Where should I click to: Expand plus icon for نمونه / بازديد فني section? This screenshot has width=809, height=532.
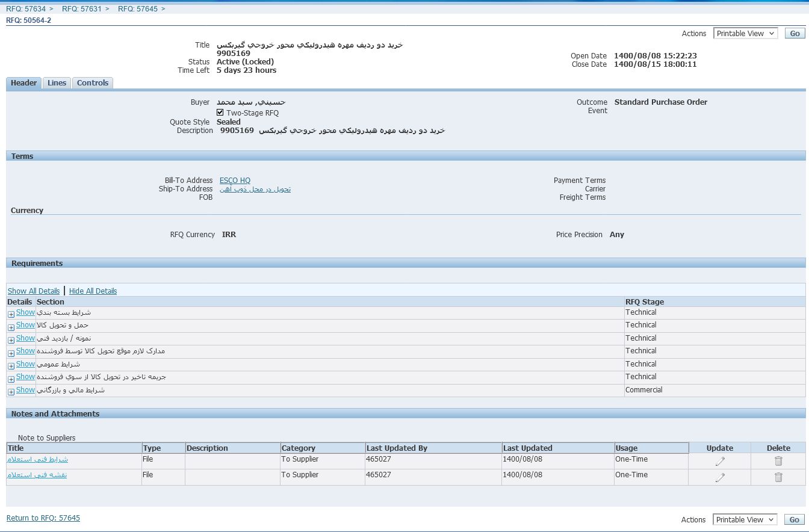[11, 340]
